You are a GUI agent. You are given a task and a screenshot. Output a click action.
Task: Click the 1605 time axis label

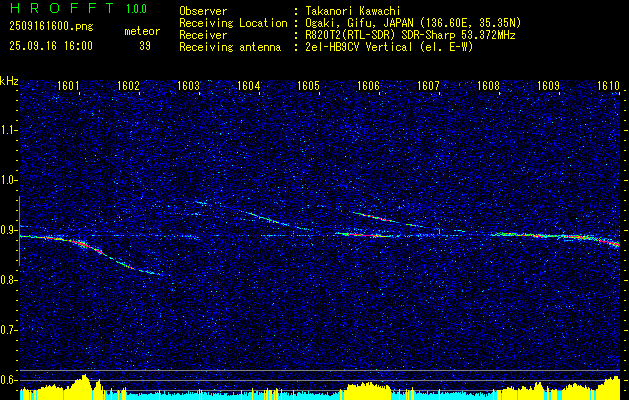click(x=308, y=85)
